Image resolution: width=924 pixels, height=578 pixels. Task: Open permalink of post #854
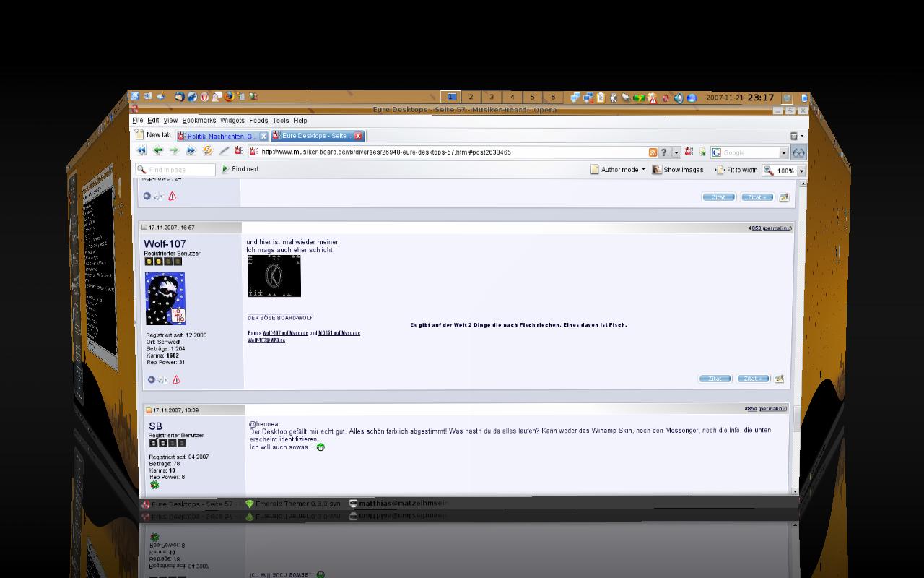click(772, 409)
